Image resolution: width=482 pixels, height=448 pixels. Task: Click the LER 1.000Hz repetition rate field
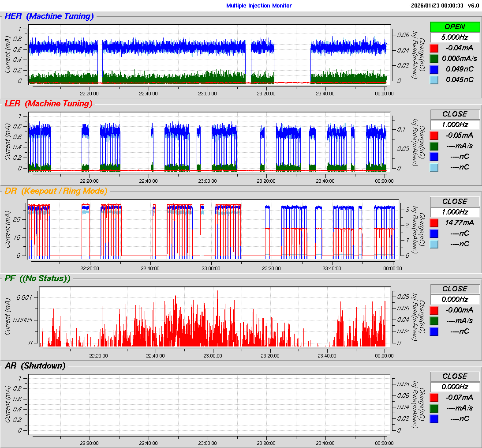455,125
